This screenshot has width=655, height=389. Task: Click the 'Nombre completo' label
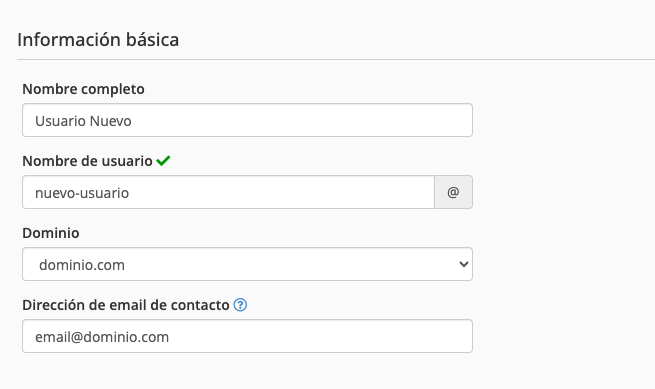tap(84, 89)
